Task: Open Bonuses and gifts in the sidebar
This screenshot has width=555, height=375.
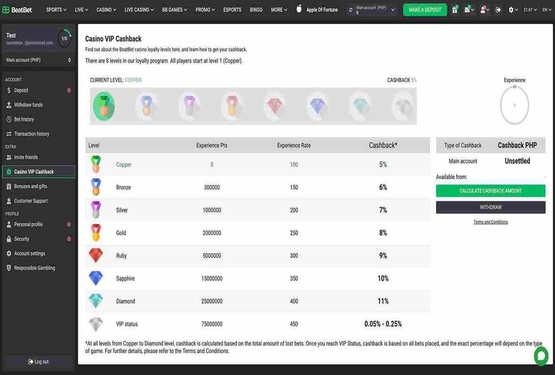Action: click(38, 186)
